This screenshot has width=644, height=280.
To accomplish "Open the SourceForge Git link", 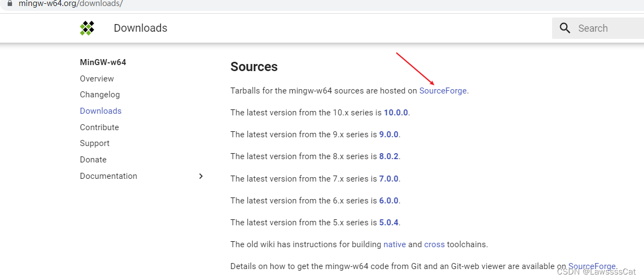I will [x=592, y=266].
